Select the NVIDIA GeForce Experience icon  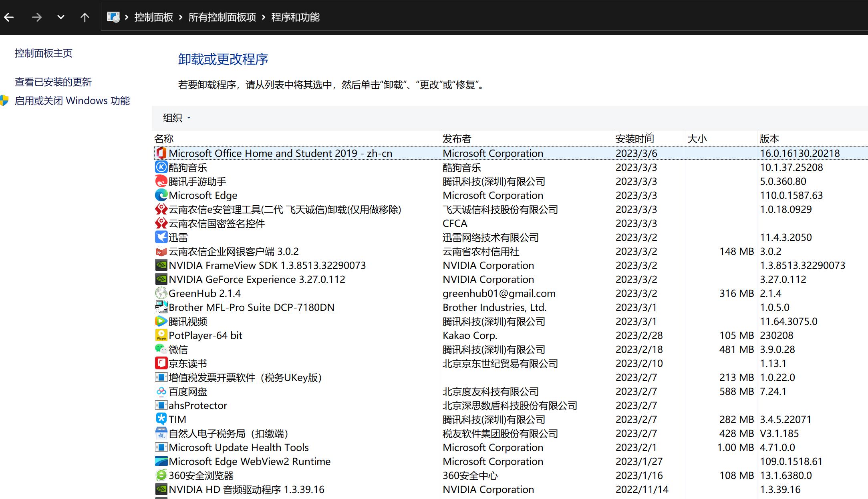tap(161, 279)
